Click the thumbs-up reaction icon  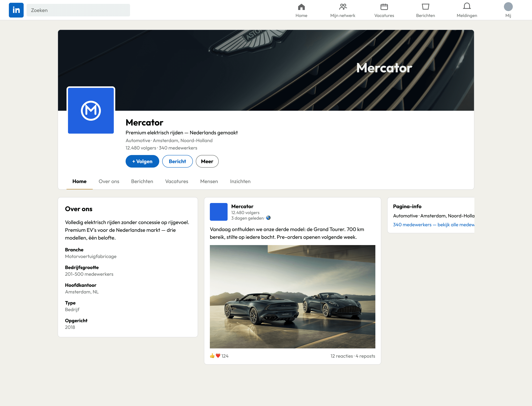(x=212, y=355)
